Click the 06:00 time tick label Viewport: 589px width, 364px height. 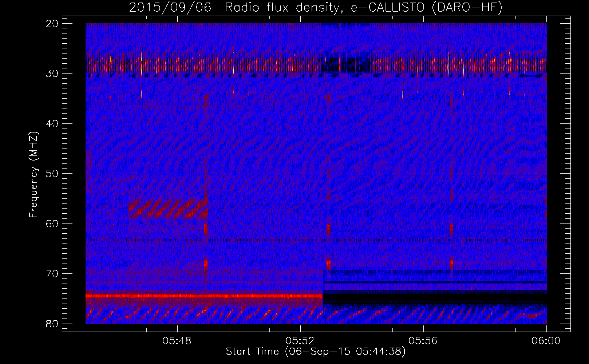coord(546,341)
